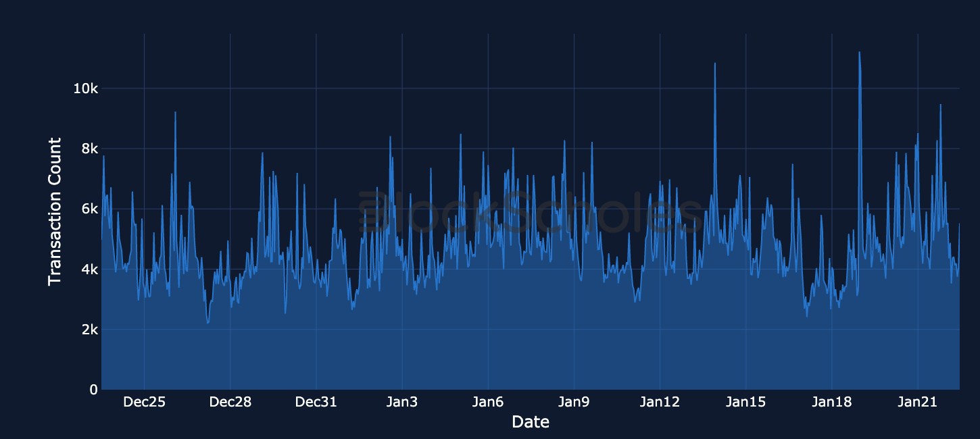Image resolution: width=980 pixels, height=439 pixels.
Task: Click the Date x-axis title
Action: tap(531, 423)
